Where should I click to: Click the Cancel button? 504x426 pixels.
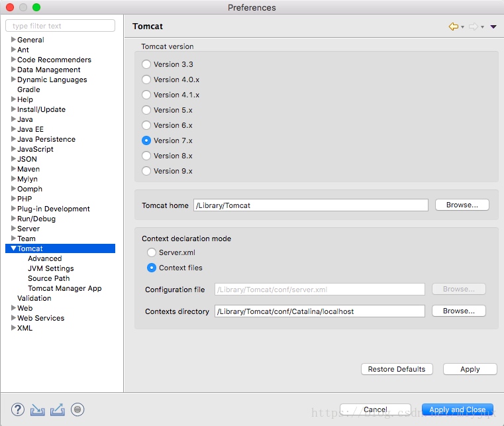point(375,409)
